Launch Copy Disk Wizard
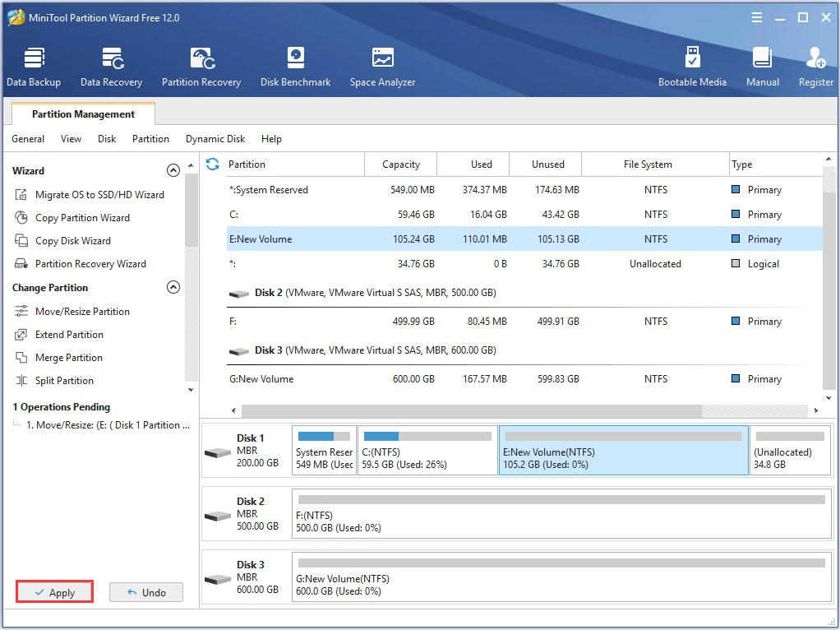Screen dimensions: 840x630 click(63, 241)
